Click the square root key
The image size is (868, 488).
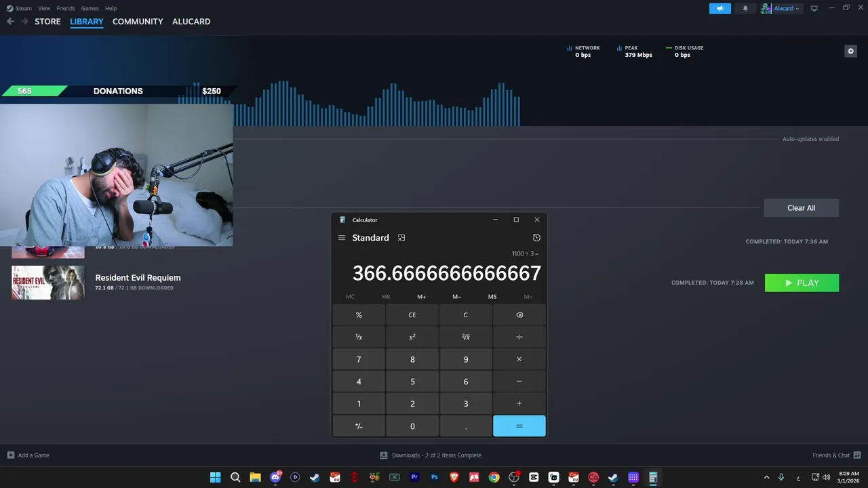466,337
